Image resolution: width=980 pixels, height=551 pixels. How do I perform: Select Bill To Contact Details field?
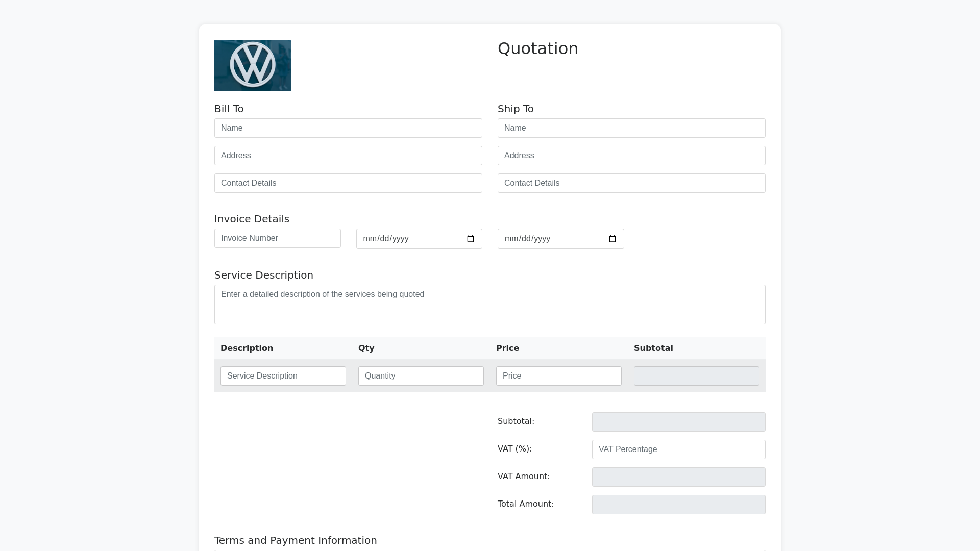point(348,183)
